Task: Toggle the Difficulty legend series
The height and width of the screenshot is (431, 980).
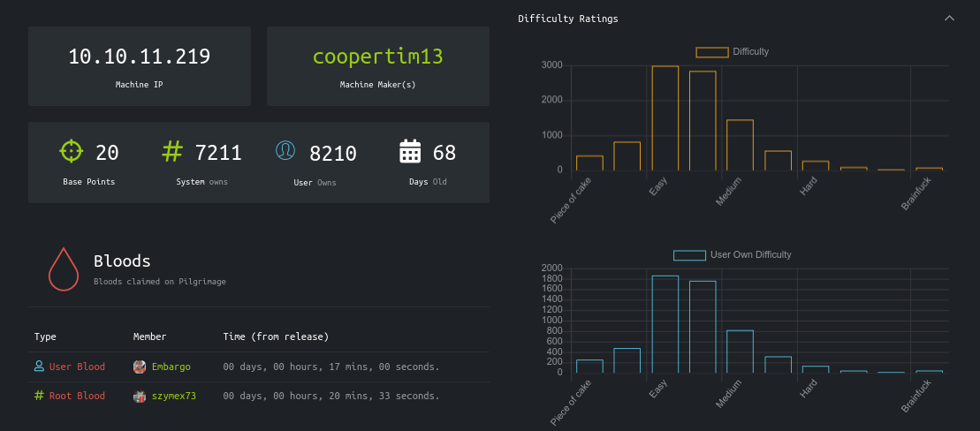Action: 712,52
